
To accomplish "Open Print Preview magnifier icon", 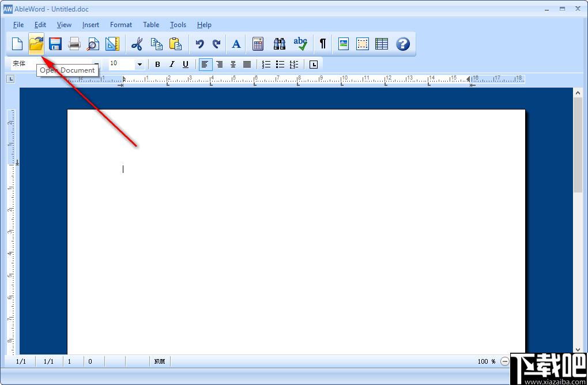I will click(93, 44).
